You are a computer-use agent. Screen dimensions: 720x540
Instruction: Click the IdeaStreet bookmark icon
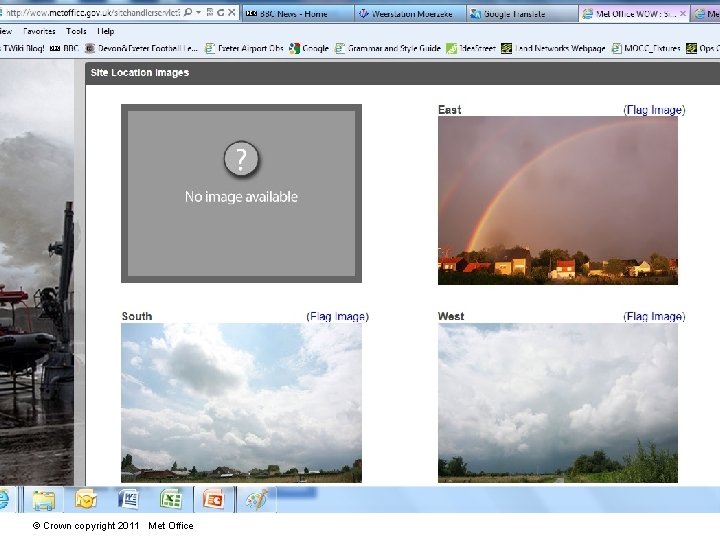452,48
